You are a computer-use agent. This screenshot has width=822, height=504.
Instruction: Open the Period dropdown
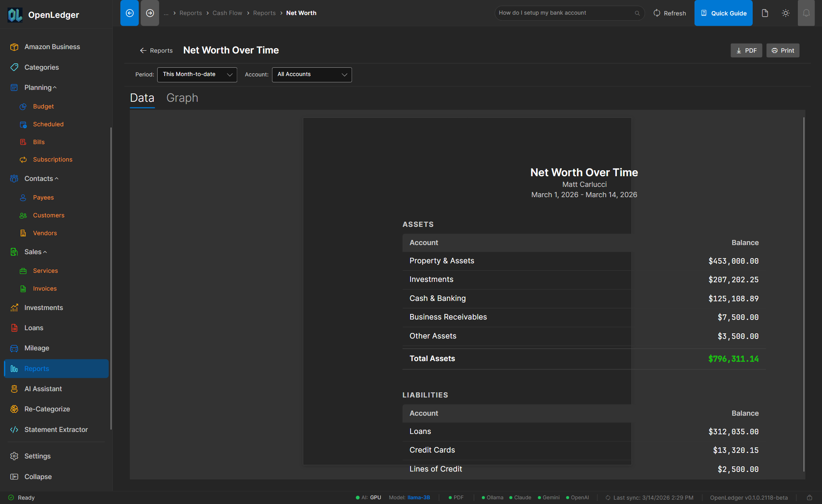point(197,74)
